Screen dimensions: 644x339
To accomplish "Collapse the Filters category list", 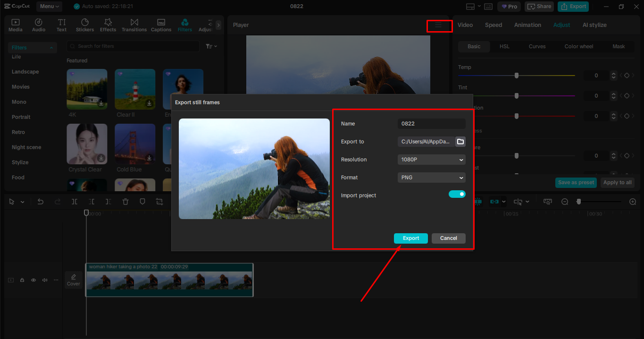I will [51, 47].
